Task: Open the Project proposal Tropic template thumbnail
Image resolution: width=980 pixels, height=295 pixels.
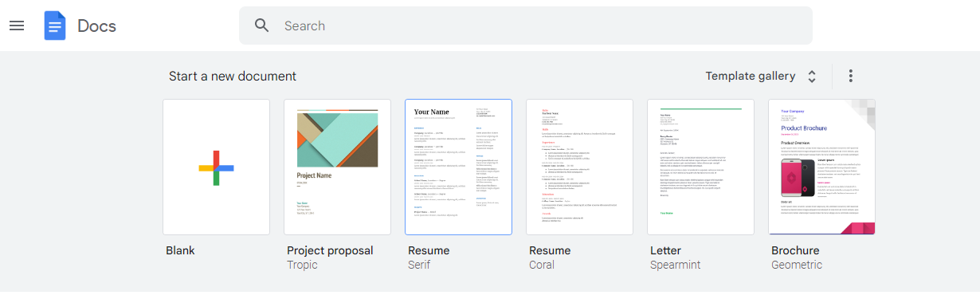Action: [337, 167]
